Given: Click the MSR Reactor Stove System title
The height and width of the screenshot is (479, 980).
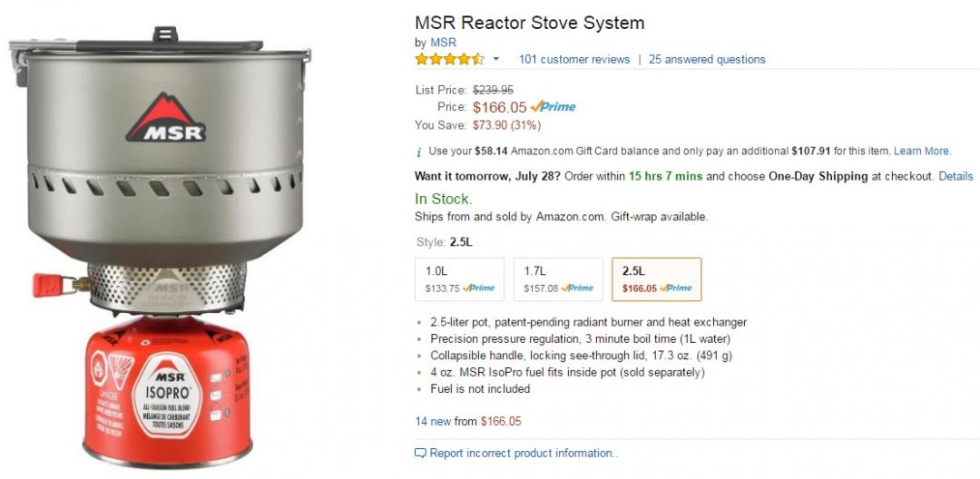Looking at the screenshot, I should coord(529,23).
